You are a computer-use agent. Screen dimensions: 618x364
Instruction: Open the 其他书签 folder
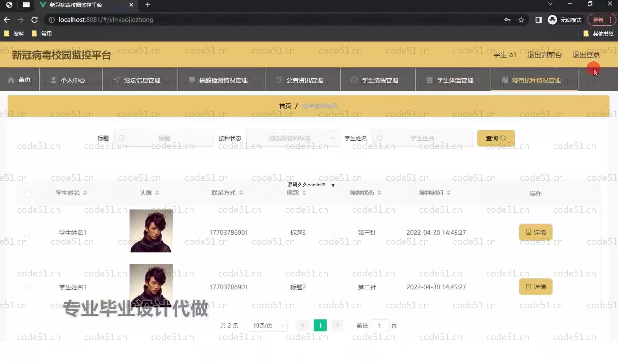599,34
